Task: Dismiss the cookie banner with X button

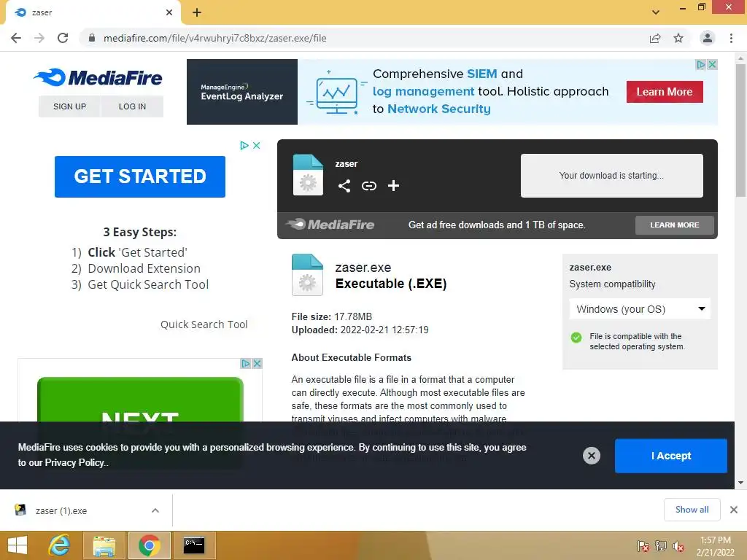Action: coord(591,456)
